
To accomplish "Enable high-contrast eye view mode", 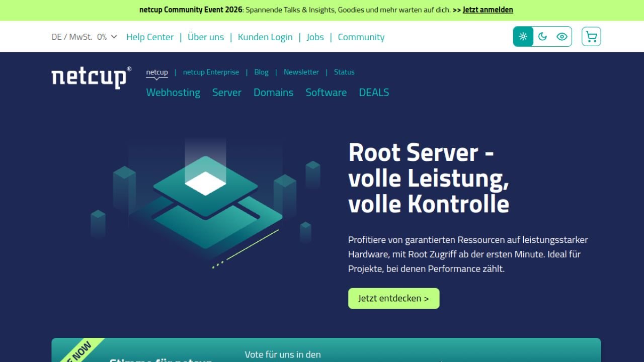I will pyautogui.click(x=562, y=37).
